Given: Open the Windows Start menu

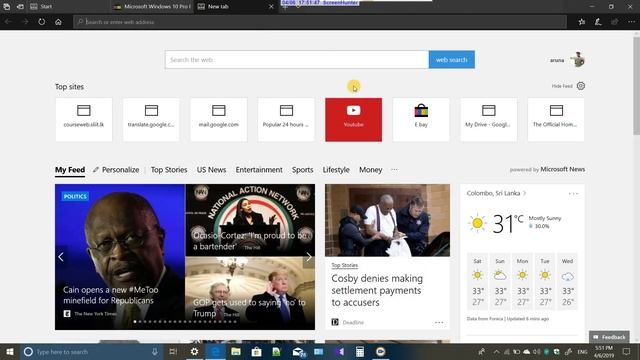Looking at the screenshot, I should pyautogui.click(x=10, y=351).
